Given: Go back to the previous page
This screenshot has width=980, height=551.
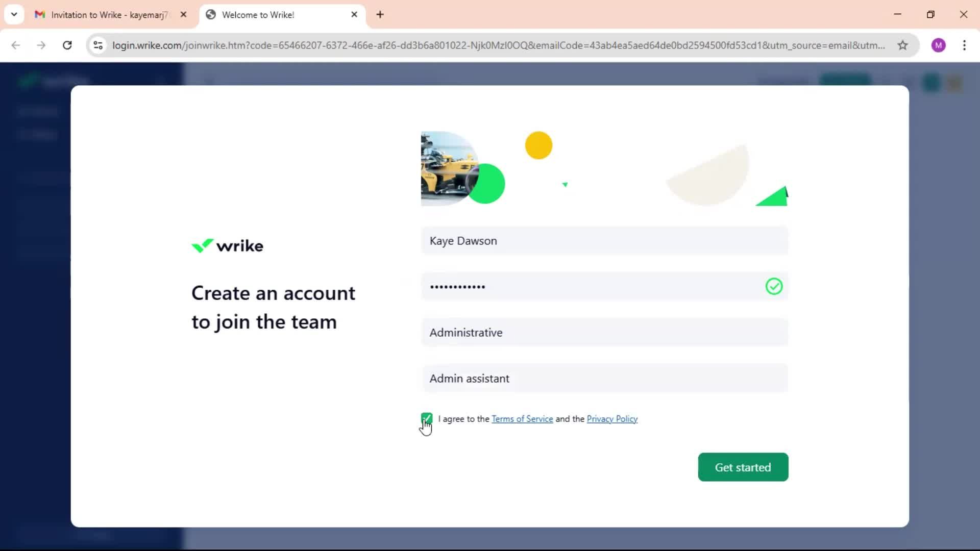Looking at the screenshot, I should point(16,45).
